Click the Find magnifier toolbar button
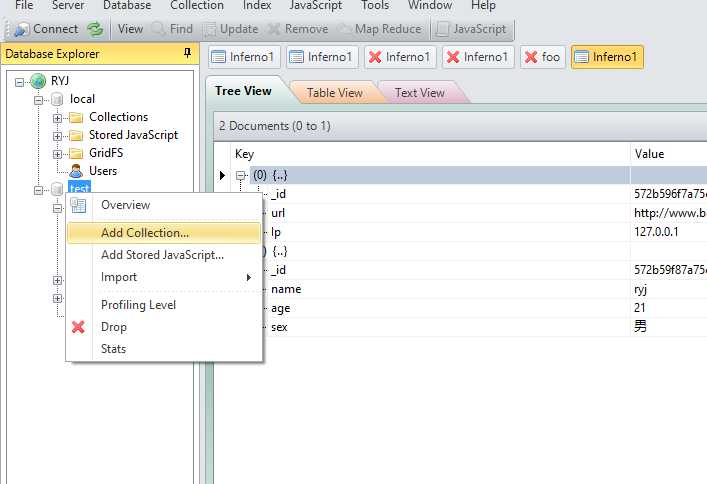Viewport: 707px width, 484px height. pyautogui.click(x=172, y=29)
